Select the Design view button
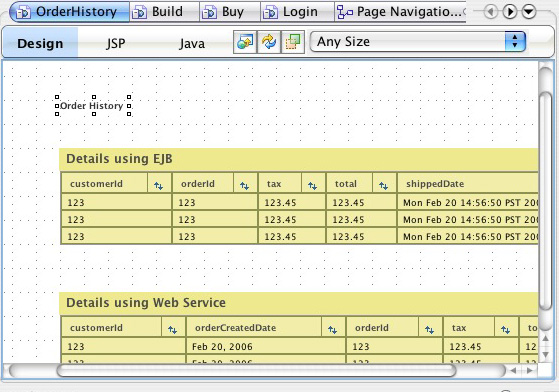This screenshot has height=392, width=559. click(x=40, y=43)
